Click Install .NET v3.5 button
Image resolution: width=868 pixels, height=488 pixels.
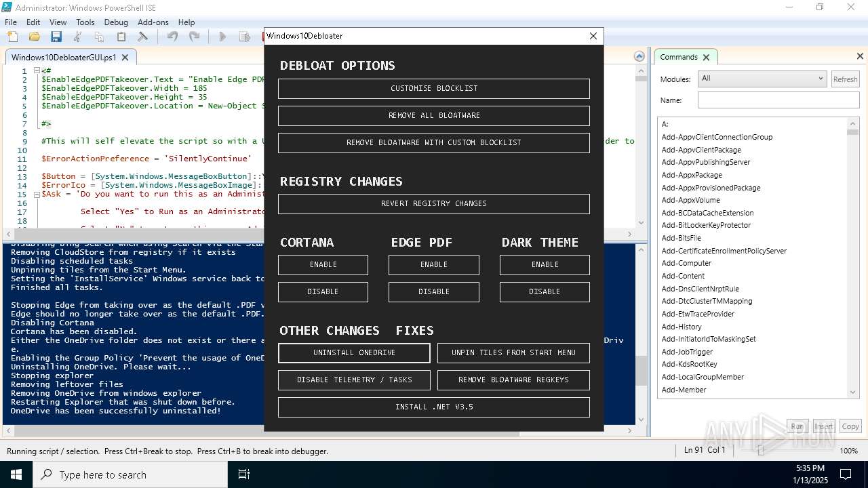(434, 407)
